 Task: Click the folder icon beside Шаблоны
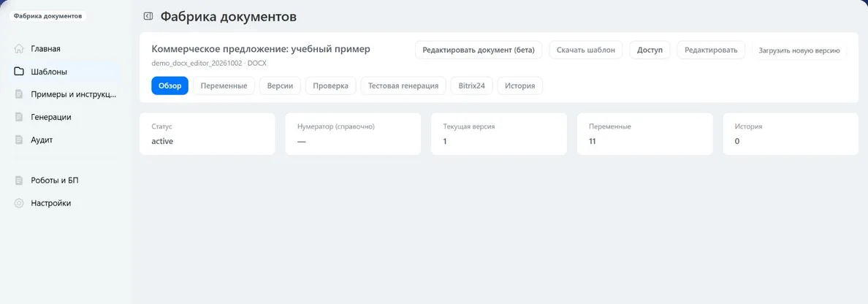tap(19, 72)
